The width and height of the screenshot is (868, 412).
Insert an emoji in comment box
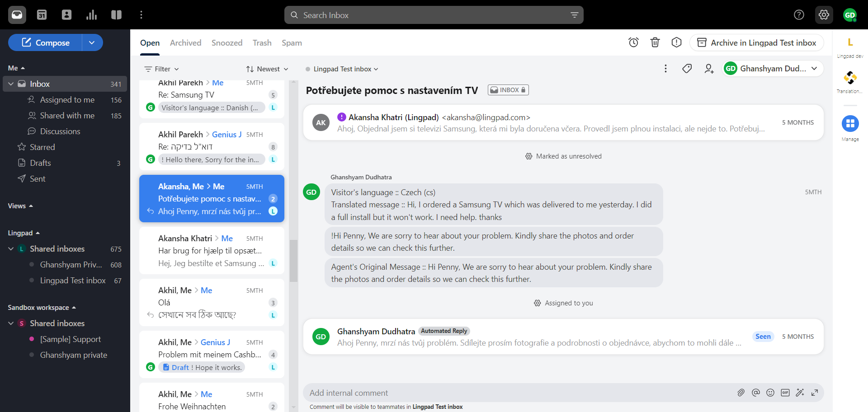770,393
